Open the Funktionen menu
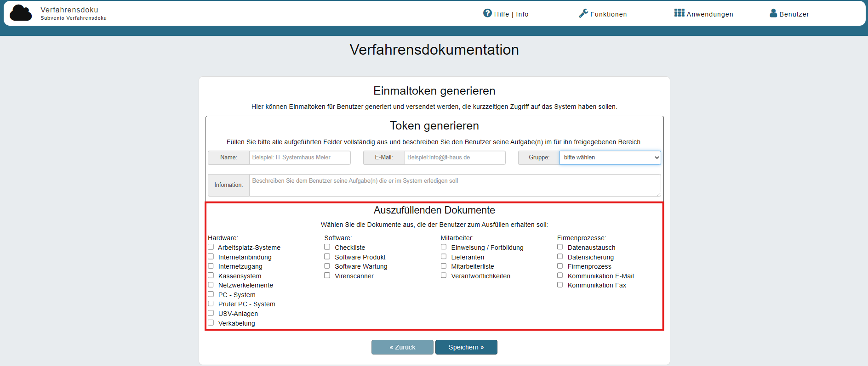 603,14
